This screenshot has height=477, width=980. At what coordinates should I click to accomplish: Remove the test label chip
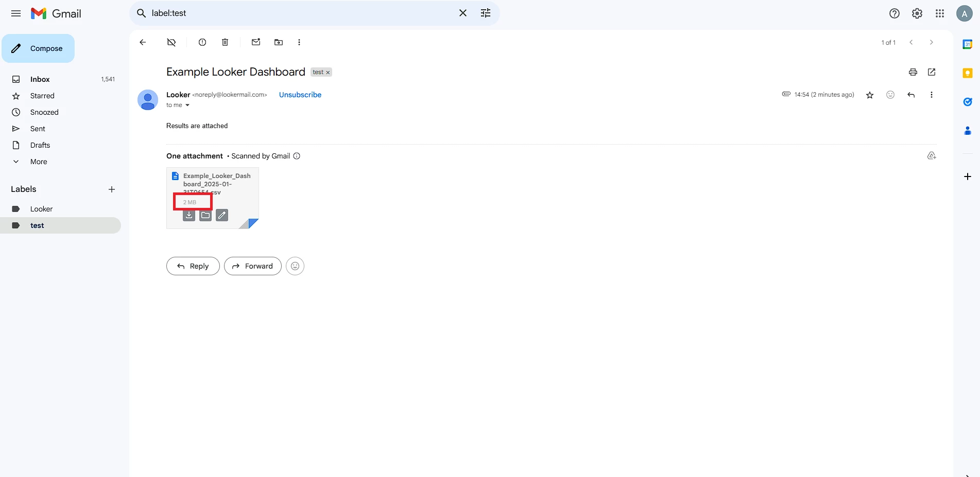pyautogui.click(x=328, y=73)
